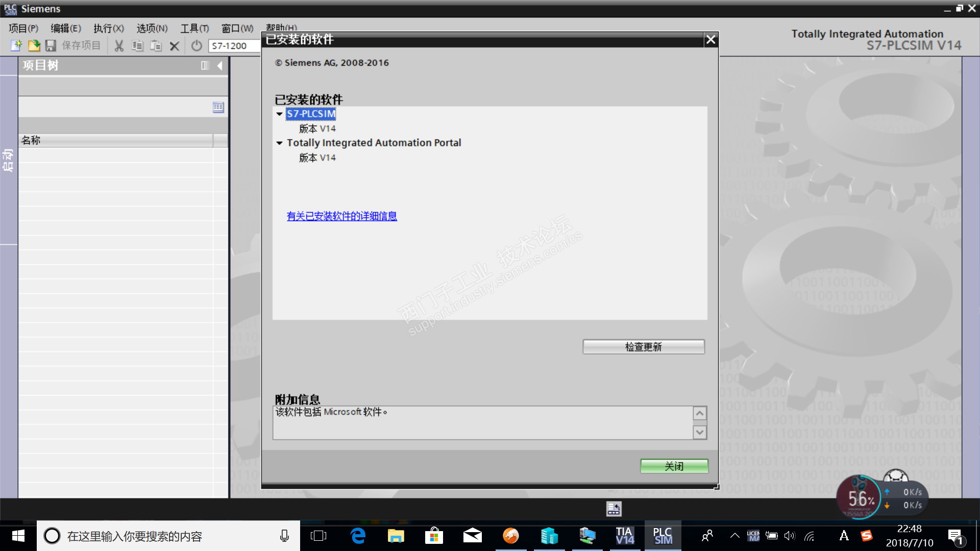Open TIA V14 from the taskbar
This screenshot has width=980, height=551.
click(625, 536)
